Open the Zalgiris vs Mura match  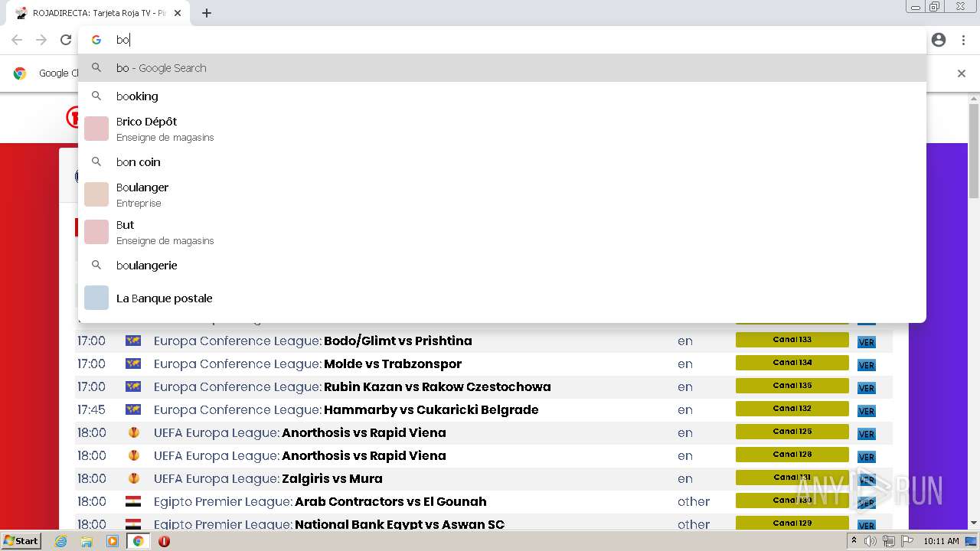(x=332, y=478)
